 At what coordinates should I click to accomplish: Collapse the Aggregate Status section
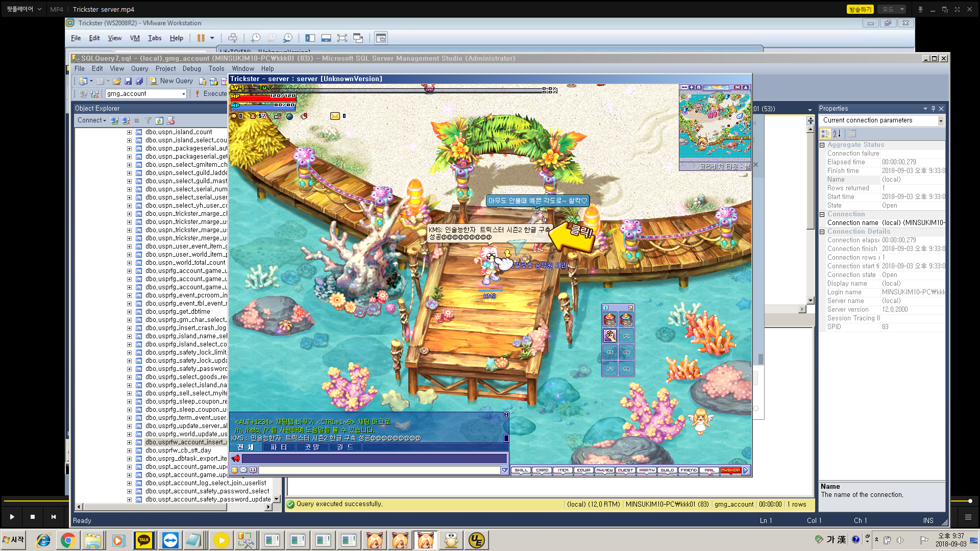click(x=822, y=145)
